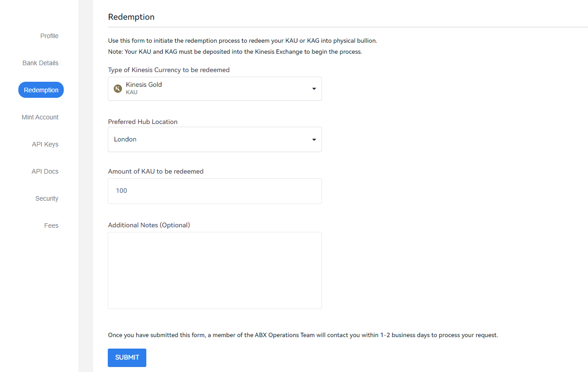Go to Bank Details
The height and width of the screenshot is (372, 588).
click(x=40, y=63)
